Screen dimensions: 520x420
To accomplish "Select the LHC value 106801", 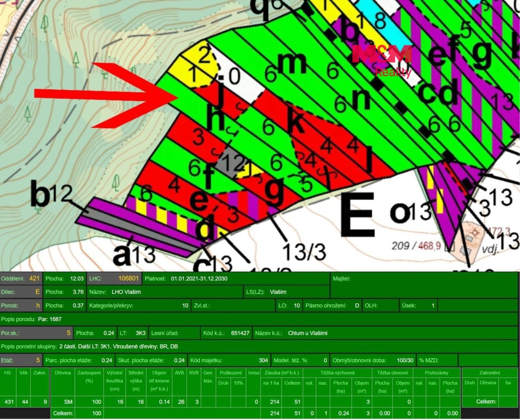I will [128, 278].
